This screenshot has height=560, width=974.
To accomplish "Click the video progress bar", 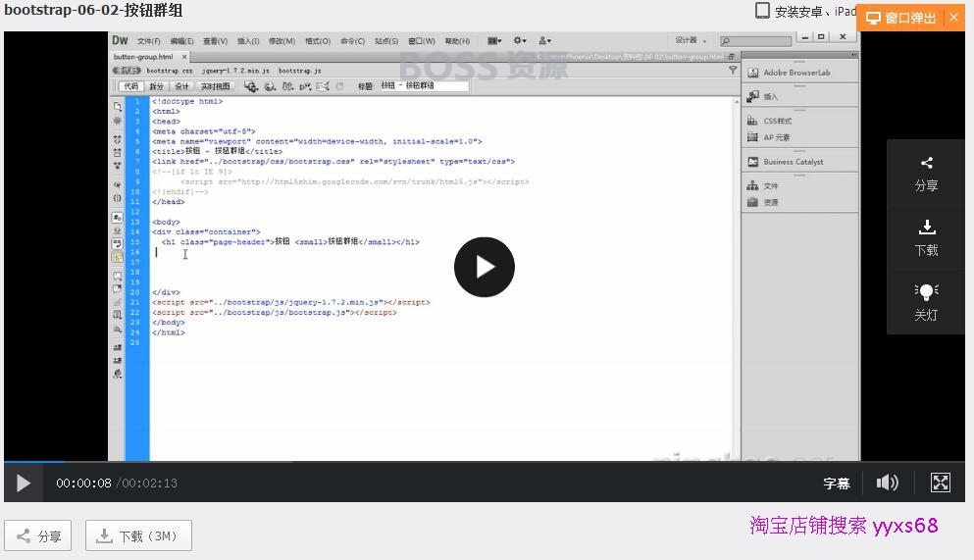I will tap(484, 461).
